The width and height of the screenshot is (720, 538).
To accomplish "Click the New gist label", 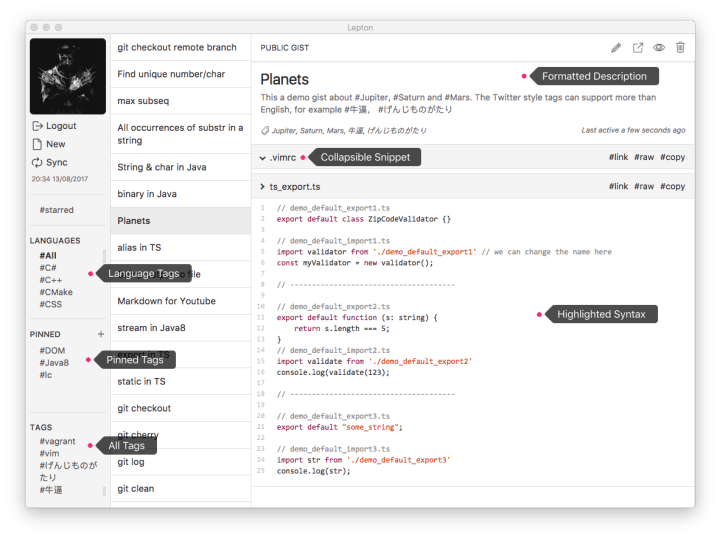I will [x=56, y=144].
